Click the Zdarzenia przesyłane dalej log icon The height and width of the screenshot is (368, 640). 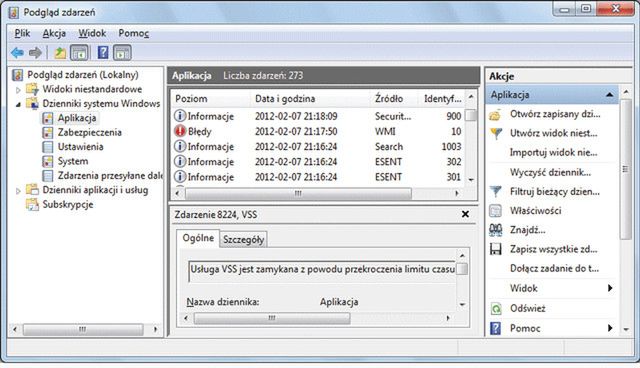(48, 175)
